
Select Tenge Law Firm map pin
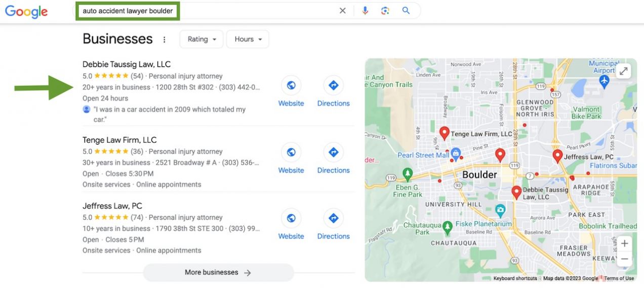[444, 133]
